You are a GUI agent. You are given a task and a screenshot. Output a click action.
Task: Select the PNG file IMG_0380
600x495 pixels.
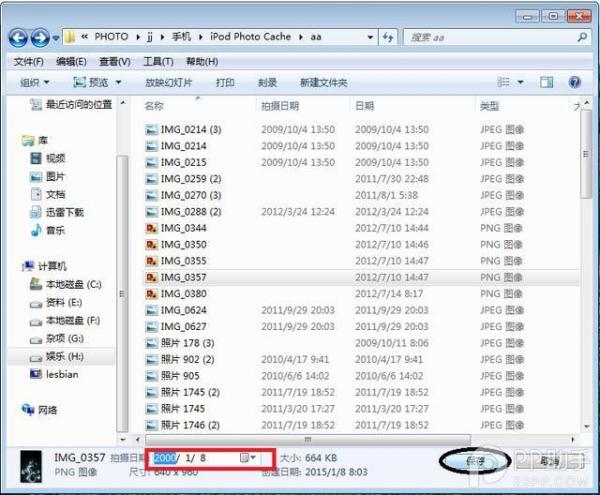click(176, 294)
